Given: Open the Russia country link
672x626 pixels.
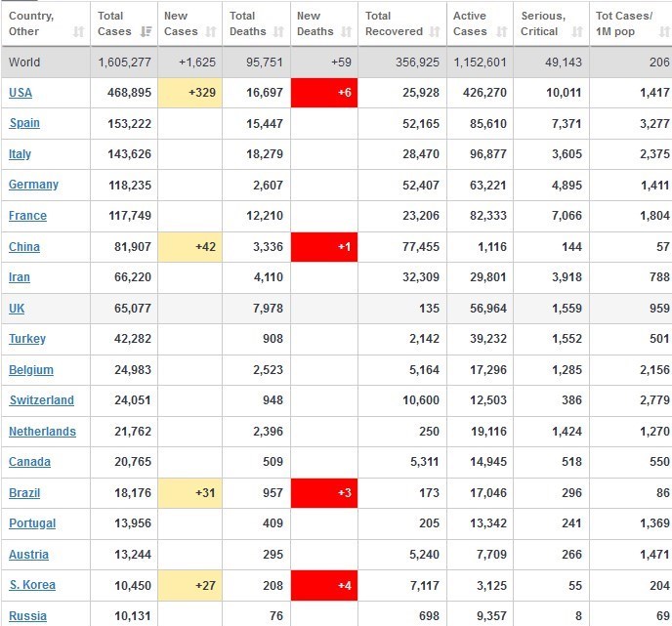Looking at the screenshot, I should pos(27,616).
